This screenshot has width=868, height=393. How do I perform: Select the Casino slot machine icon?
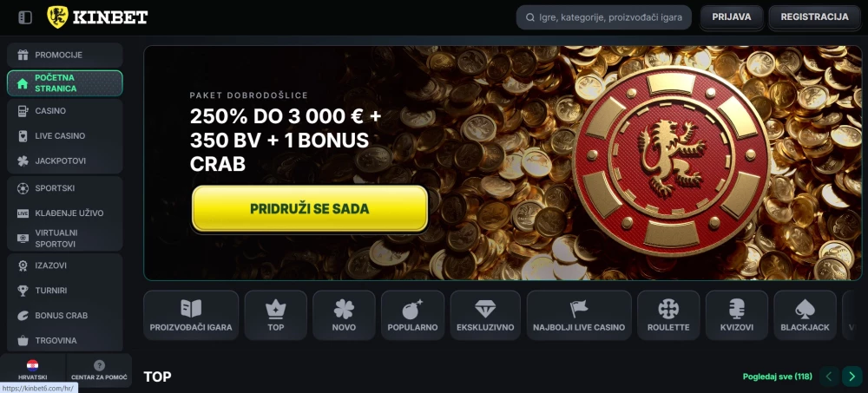(23, 111)
